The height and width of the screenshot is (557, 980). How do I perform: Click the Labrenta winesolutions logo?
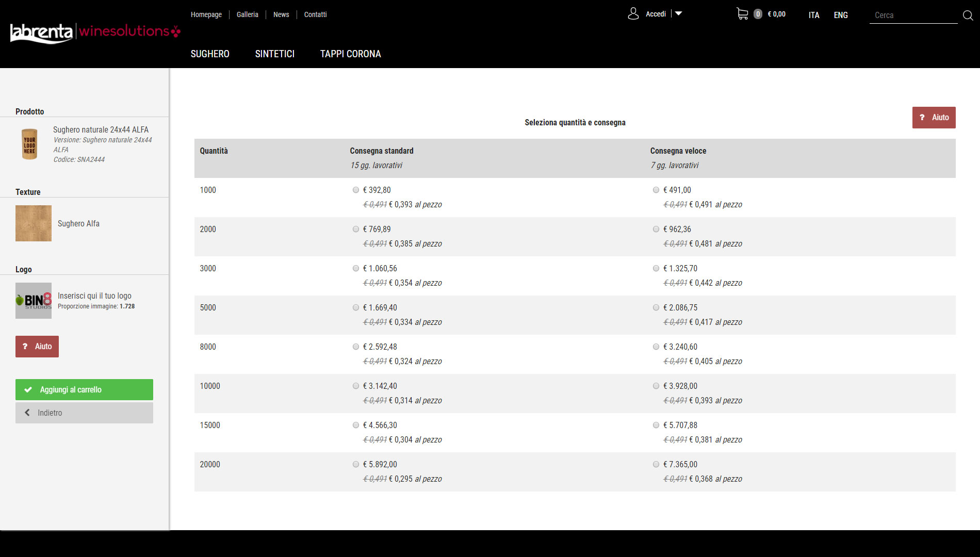(95, 32)
